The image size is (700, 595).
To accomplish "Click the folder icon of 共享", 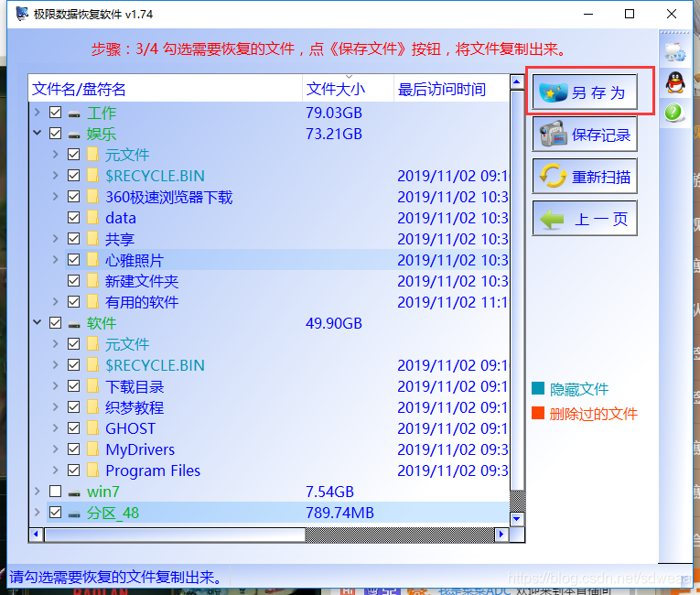I will [92, 239].
